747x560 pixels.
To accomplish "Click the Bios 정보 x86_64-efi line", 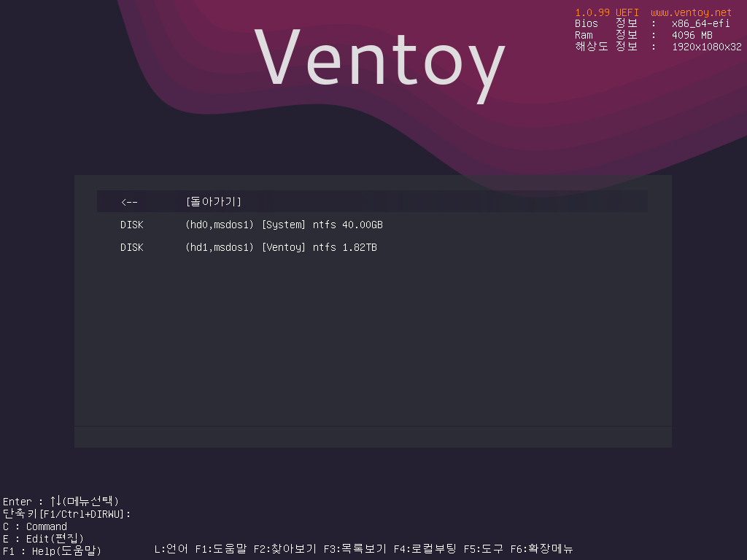I will [652, 23].
